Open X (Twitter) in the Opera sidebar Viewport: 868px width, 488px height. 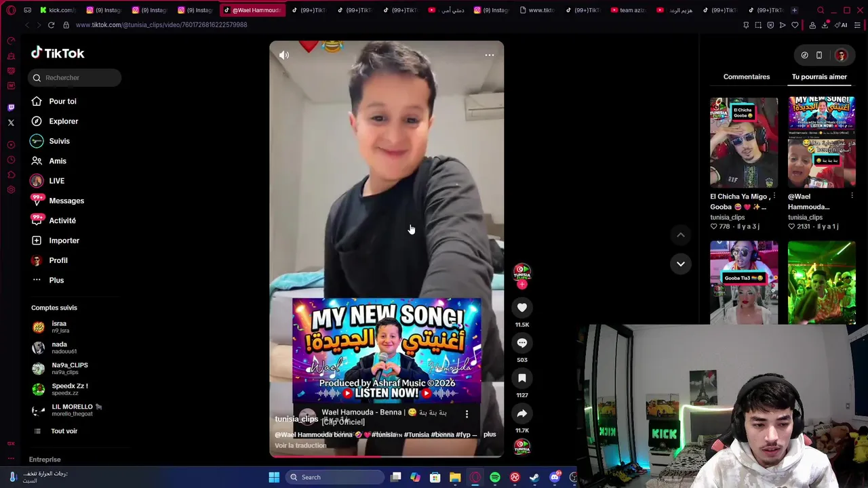click(x=11, y=123)
